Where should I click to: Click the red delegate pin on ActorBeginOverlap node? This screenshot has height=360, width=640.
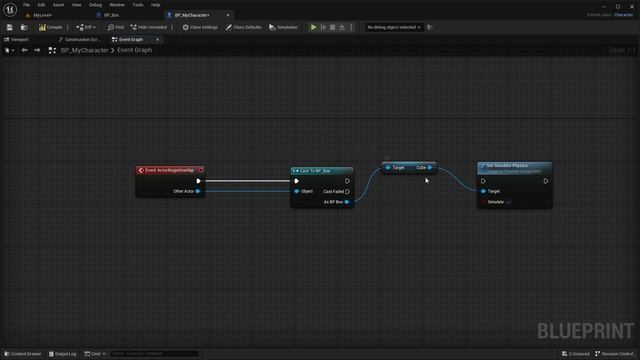point(200,170)
